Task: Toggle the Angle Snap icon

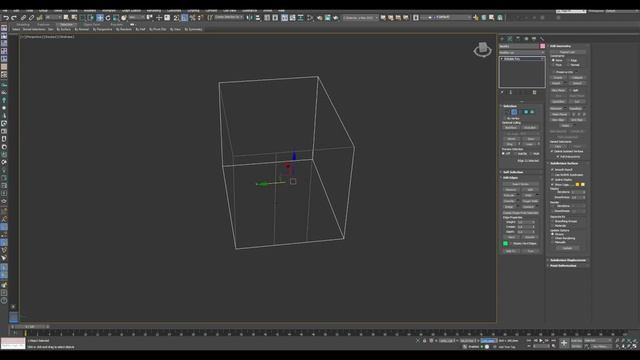Action: coord(184,18)
